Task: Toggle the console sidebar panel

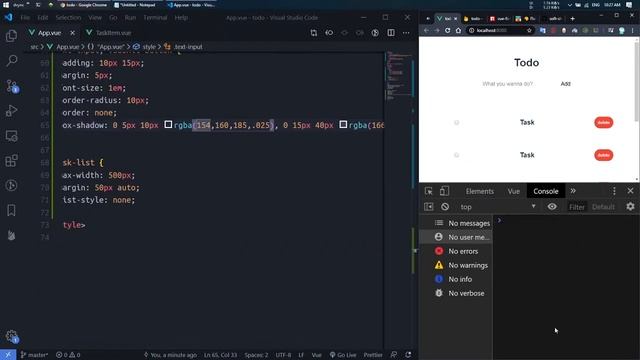Action: tap(429, 207)
